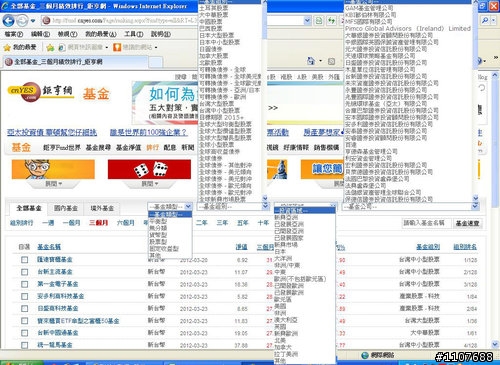Click the cartoon professor banner thumbnail
Screen dimensions: 500x365
point(53,169)
